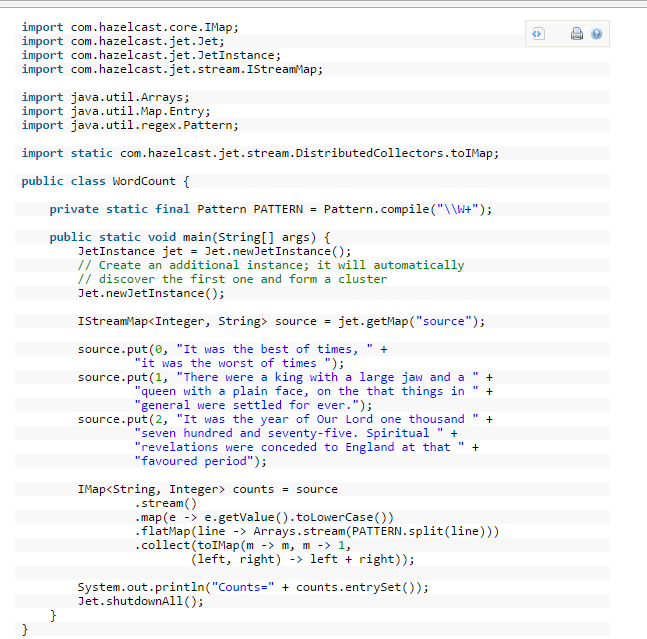Open the syntax highlighter help icon

(596, 34)
